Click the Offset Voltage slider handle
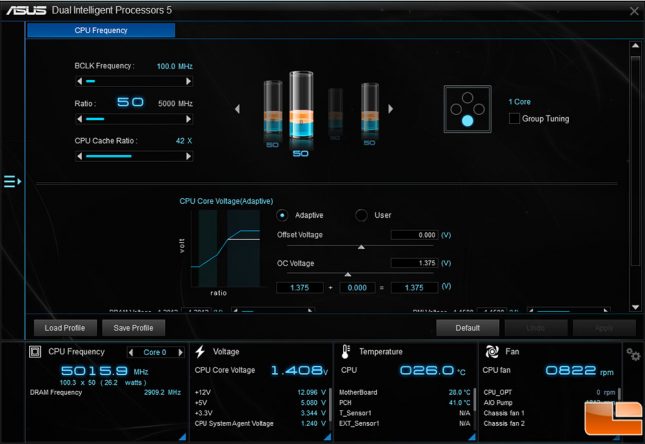 tap(361, 247)
